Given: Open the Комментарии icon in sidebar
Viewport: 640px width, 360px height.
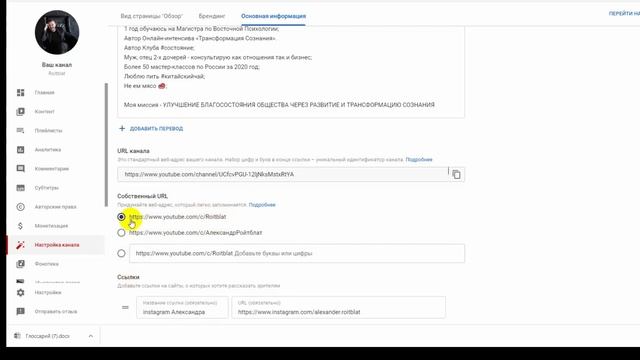Looking at the screenshot, I should pos(20,169).
